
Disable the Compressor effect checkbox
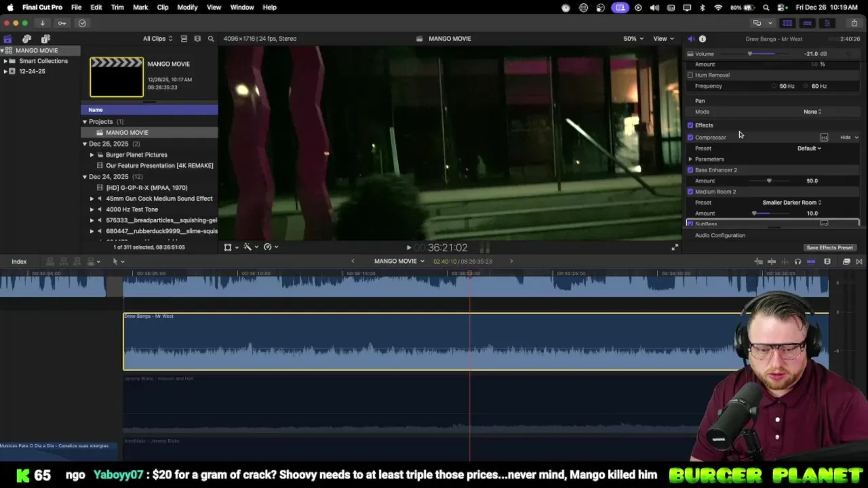[690, 138]
